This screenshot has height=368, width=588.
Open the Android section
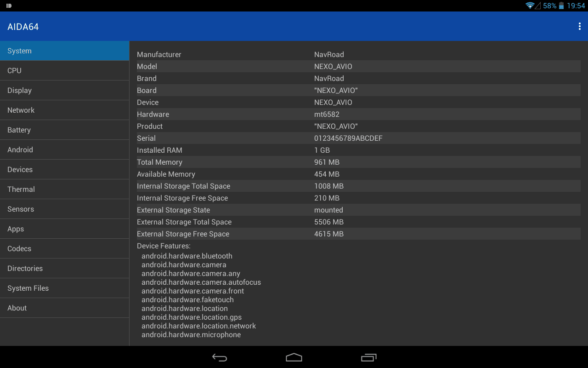[65, 149]
